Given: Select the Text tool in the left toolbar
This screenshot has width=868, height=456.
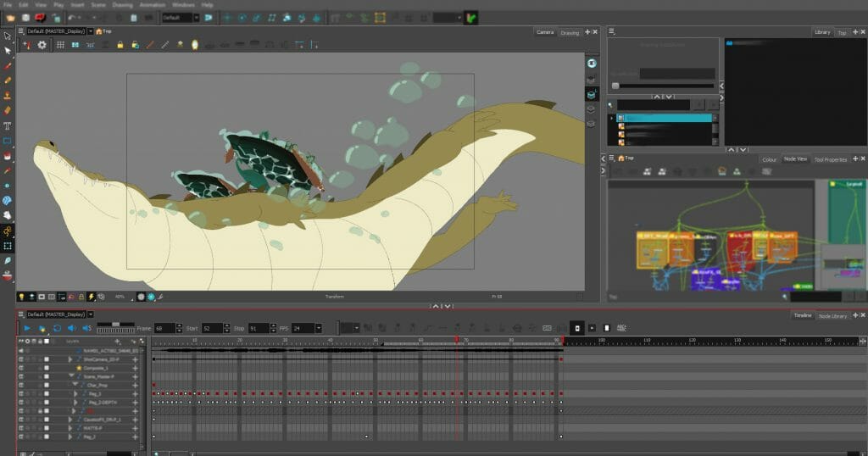Looking at the screenshot, I should click(x=7, y=125).
